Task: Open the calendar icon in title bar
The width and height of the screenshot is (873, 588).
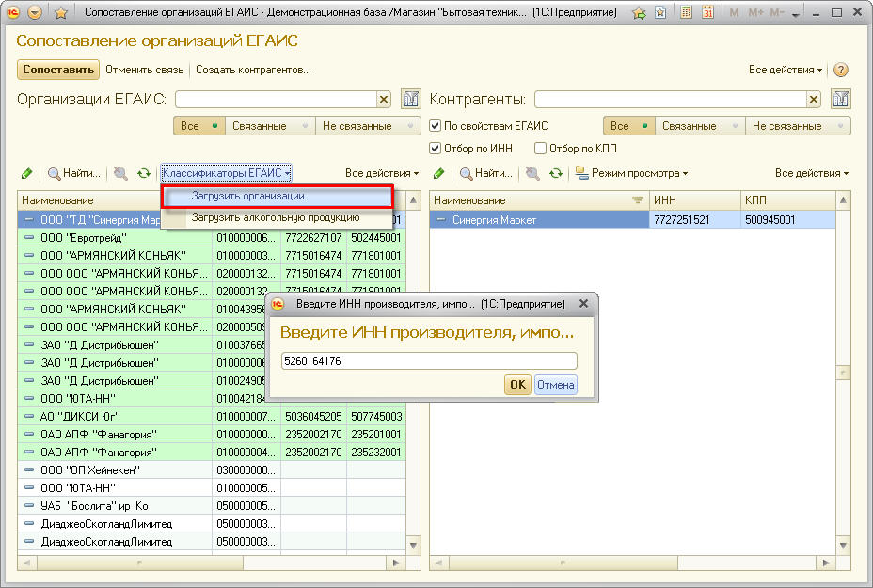Action: [708, 13]
